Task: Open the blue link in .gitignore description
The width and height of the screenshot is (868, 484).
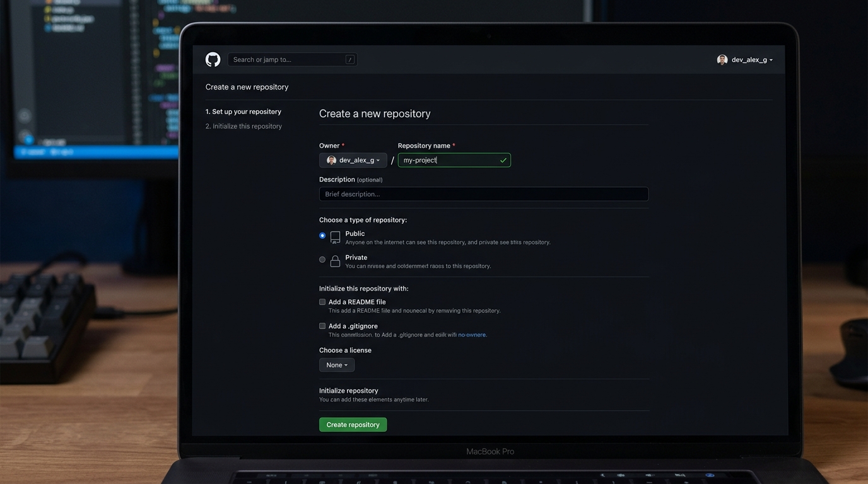Action: (472, 335)
